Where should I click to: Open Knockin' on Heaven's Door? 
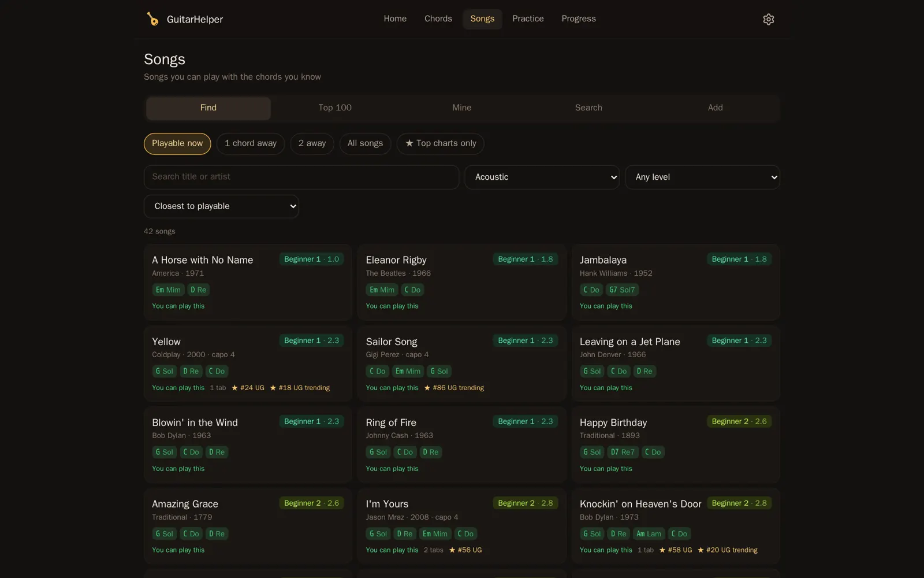pos(676,526)
